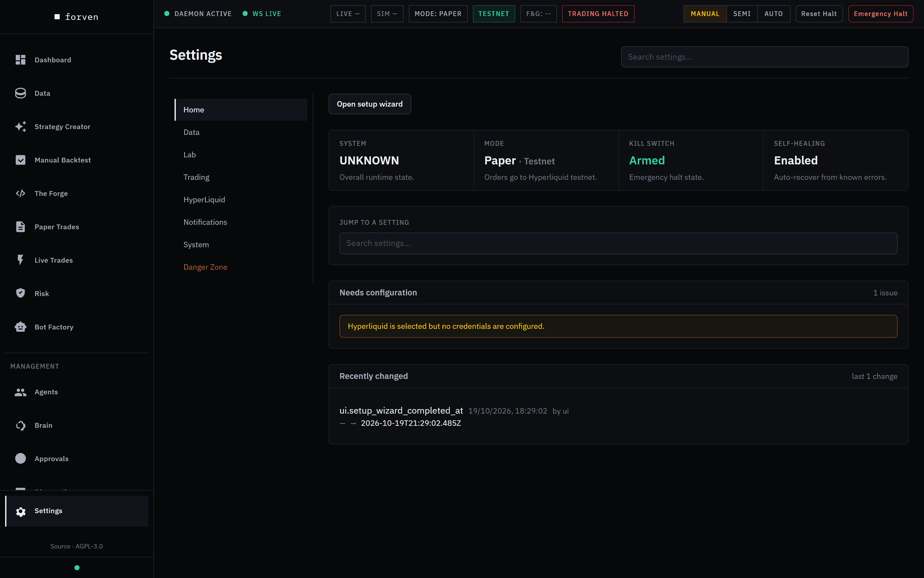Viewport: 924px width, 578px height.
Task: Open Manual Backtest checkmark icon
Action: point(21,160)
